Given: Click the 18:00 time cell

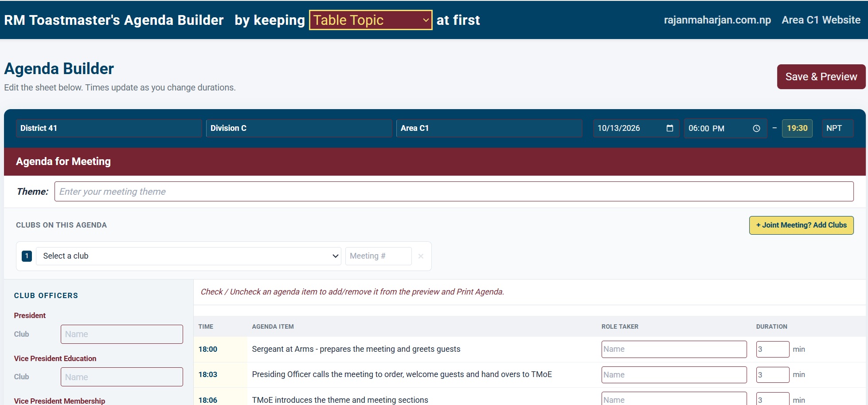Looking at the screenshot, I should click(208, 349).
